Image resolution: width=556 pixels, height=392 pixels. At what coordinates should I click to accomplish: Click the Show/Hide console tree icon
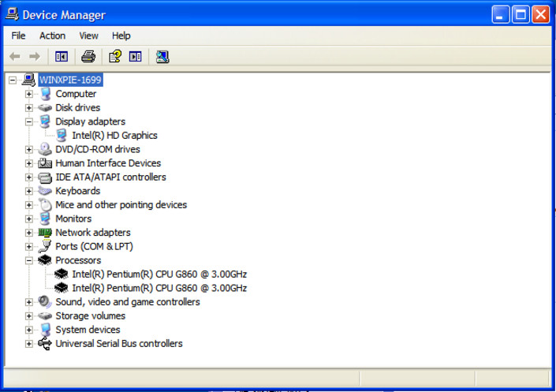62,56
